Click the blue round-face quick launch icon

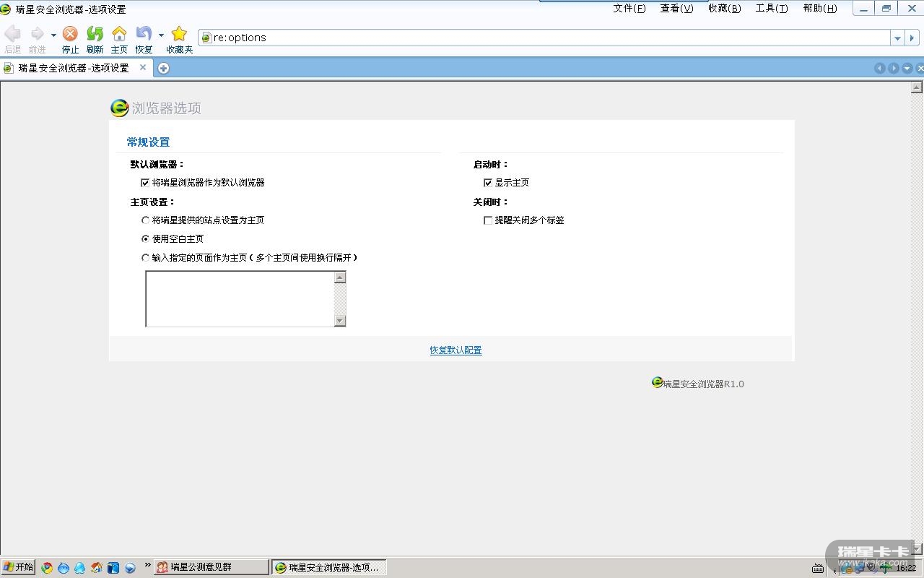tap(64, 568)
